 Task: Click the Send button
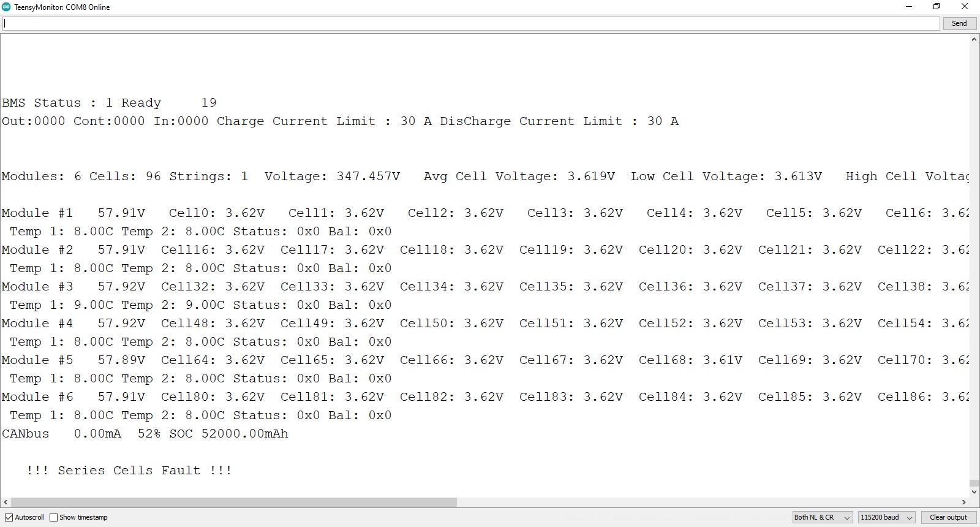tap(959, 23)
